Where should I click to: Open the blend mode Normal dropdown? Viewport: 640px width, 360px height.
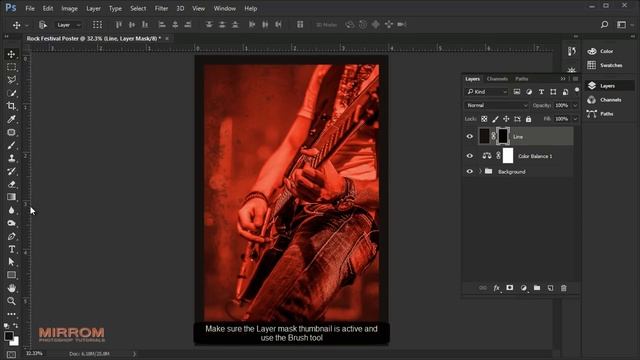click(x=497, y=105)
